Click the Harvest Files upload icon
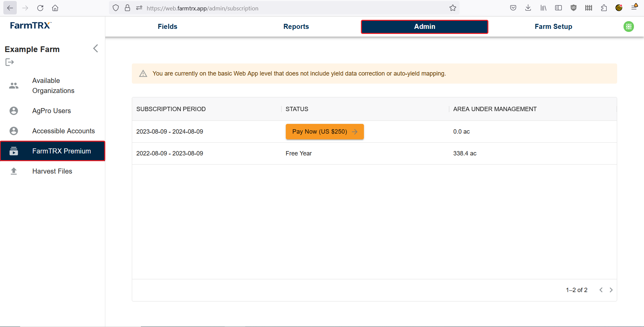Image resolution: width=644 pixels, height=327 pixels. tap(14, 171)
